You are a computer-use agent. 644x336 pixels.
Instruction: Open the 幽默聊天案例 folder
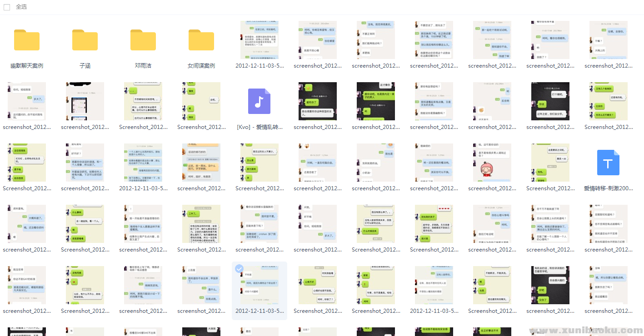click(x=27, y=40)
